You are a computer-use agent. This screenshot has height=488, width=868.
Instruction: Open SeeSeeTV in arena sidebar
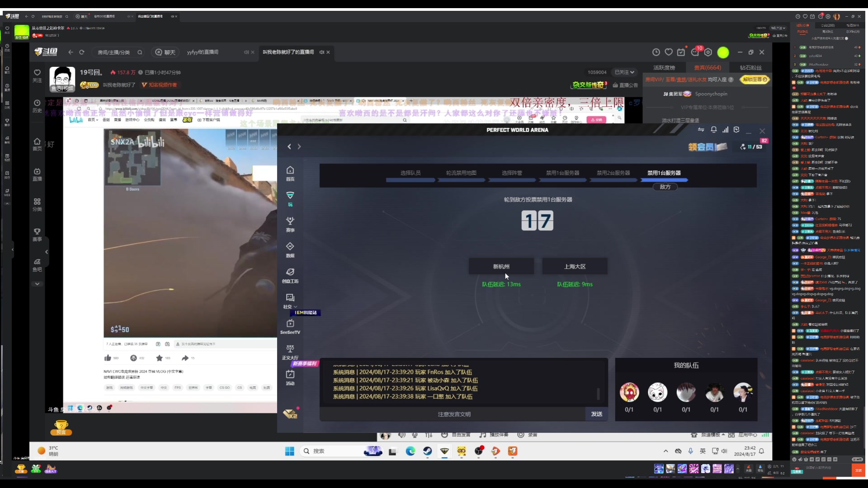click(x=290, y=327)
